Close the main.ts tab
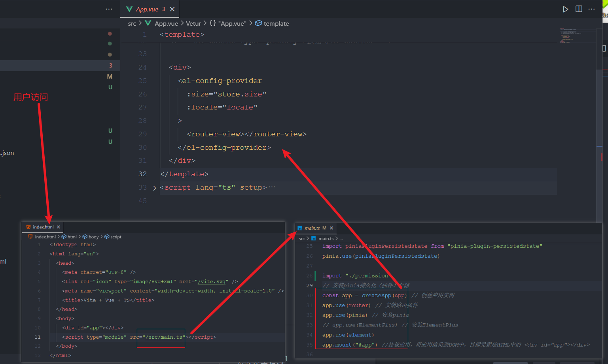This screenshot has height=364, width=608. tap(331, 228)
